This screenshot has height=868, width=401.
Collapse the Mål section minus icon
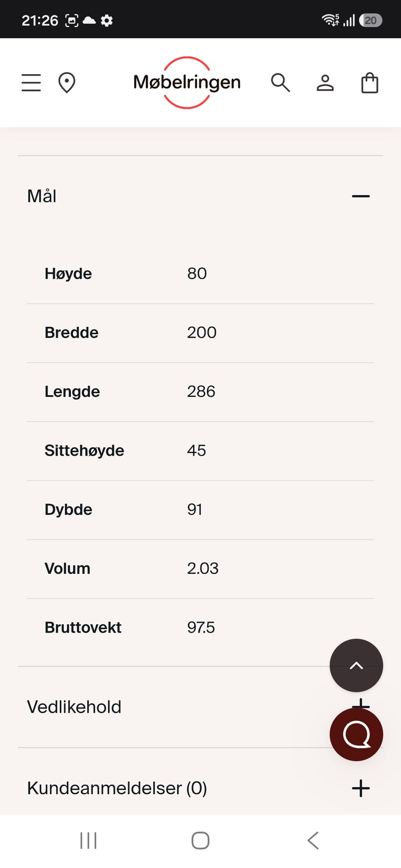pos(361,196)
